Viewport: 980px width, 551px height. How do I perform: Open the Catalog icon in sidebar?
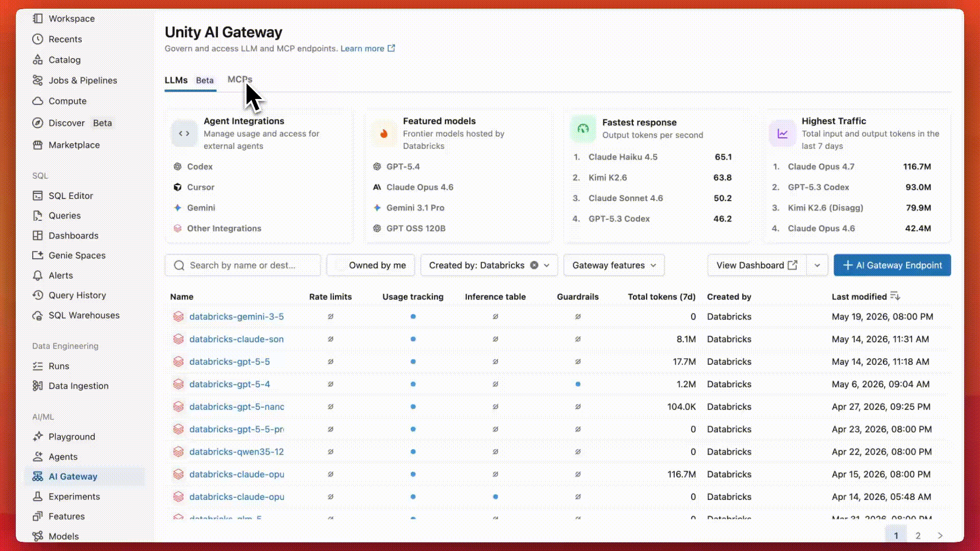click(x=37, y=60)
